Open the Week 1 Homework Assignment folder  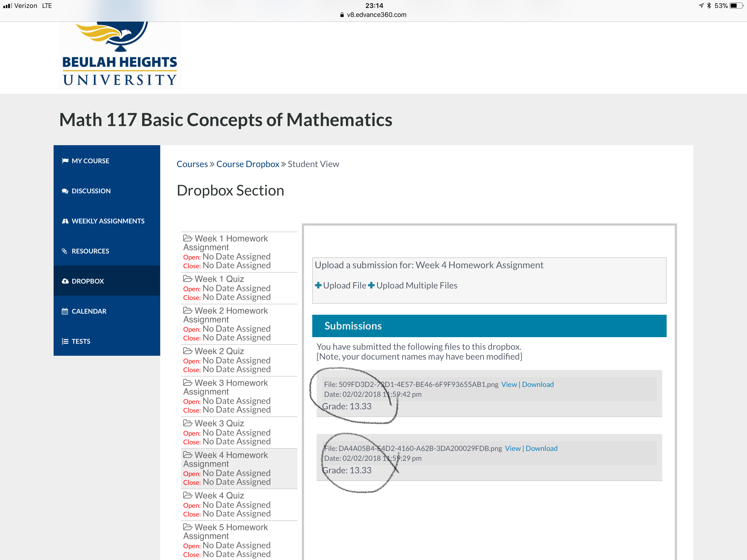pyautogui.click(x=231, y=238)
